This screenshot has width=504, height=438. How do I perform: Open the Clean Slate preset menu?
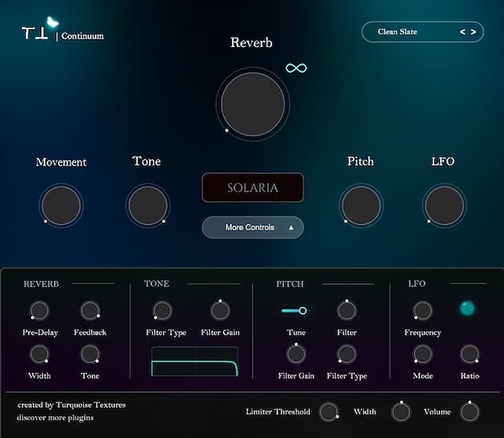click(423, 32)
